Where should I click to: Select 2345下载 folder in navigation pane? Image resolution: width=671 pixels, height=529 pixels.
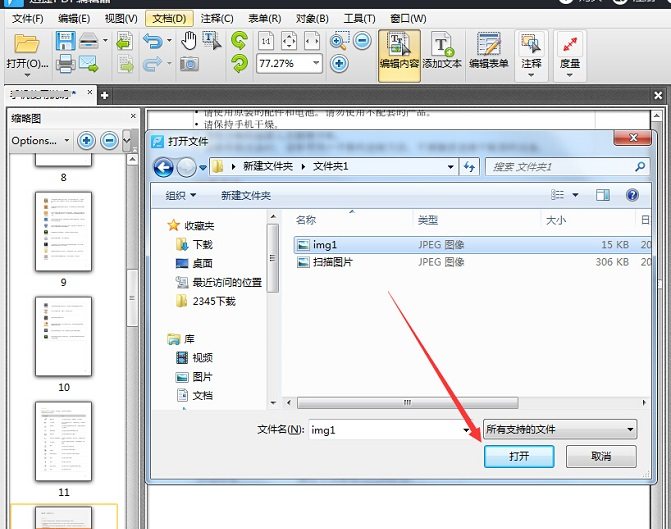[x=206, y=301]
